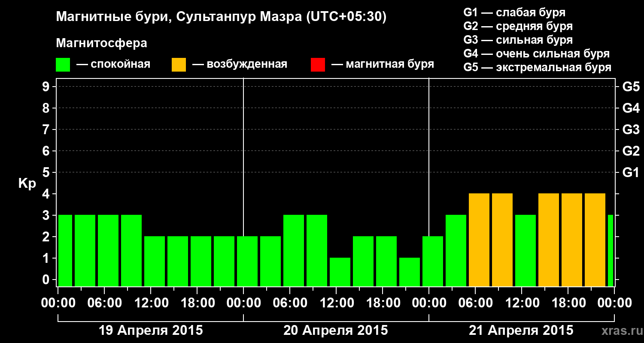Click the 'Магнитосфера' heading
Viewport: 644px width, 343px height.
[x=102, y=43]
